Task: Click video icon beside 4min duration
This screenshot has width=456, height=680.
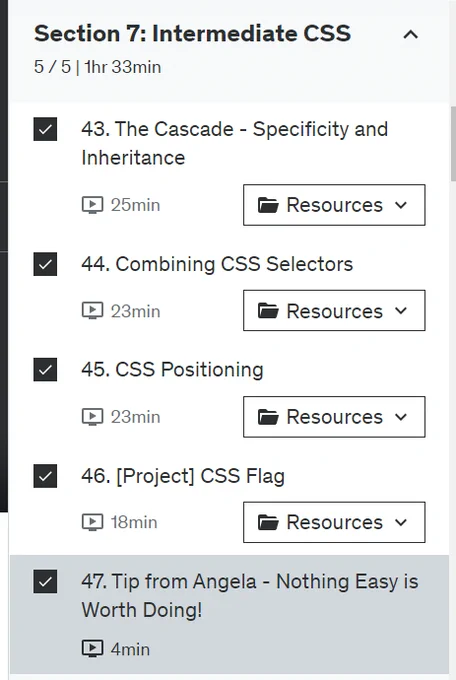Action: (x=92, y=649)
